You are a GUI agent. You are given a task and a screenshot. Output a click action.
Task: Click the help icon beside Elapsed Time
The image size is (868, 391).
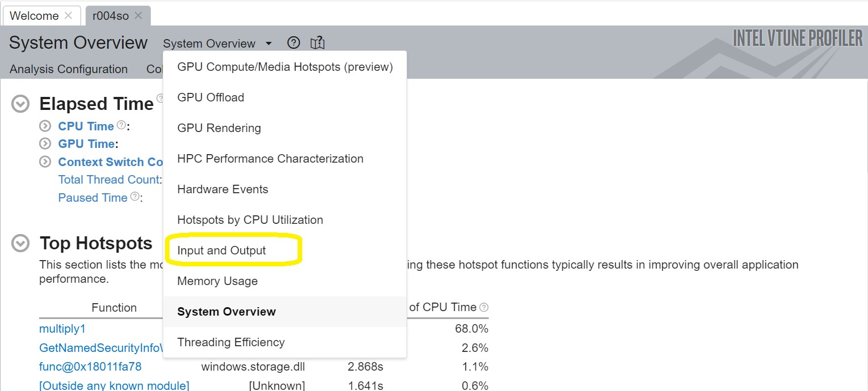[160, 98]
